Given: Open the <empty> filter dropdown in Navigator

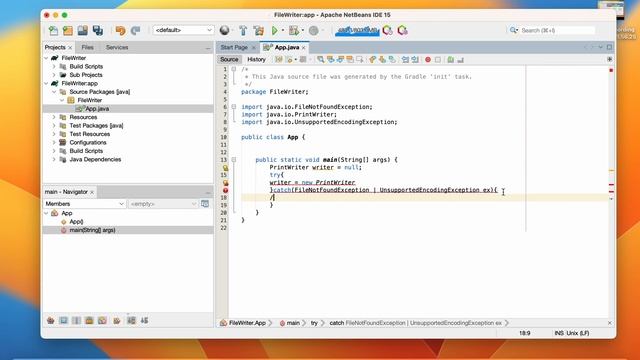Looking at the screenshot, I should (x=163, y=204).
